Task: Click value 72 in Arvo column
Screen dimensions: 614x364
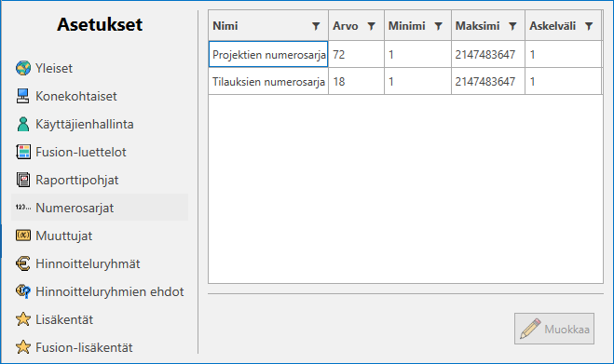Action: tap(356, 54)
